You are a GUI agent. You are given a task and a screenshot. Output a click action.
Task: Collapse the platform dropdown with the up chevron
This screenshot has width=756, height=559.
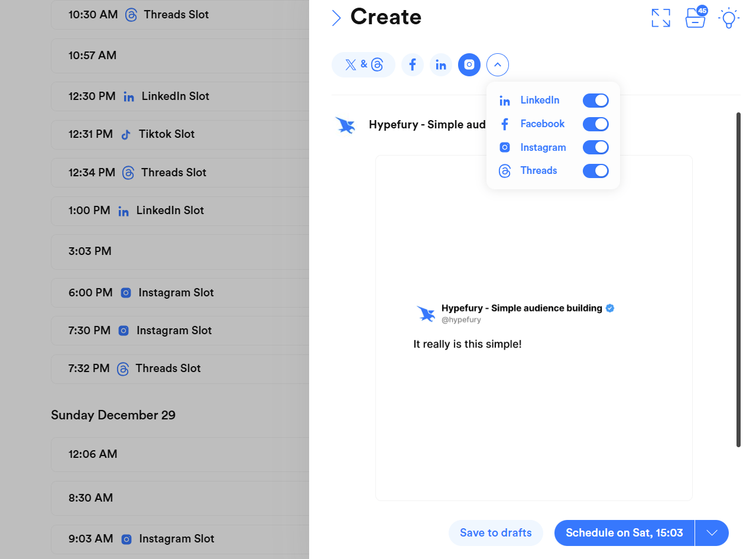(498, 64)
